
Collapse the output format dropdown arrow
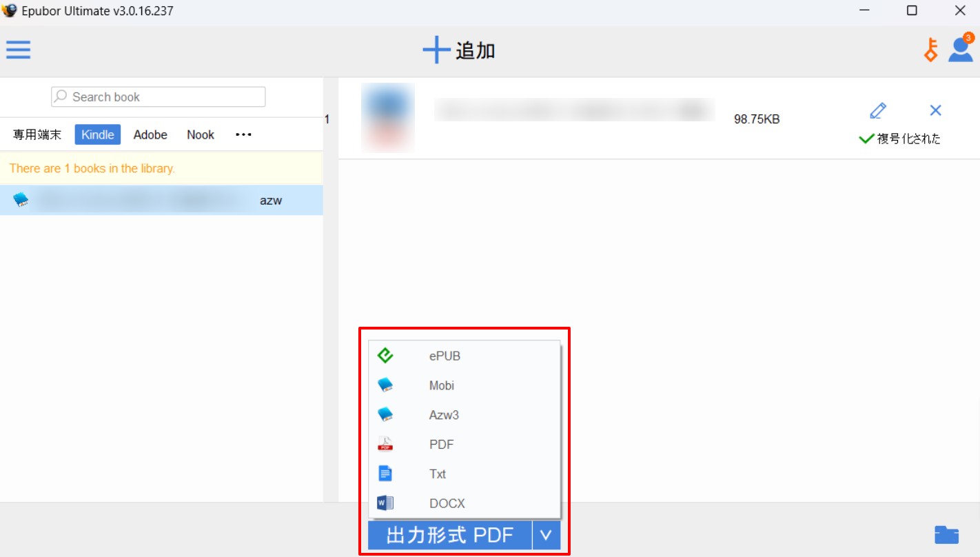547,535
